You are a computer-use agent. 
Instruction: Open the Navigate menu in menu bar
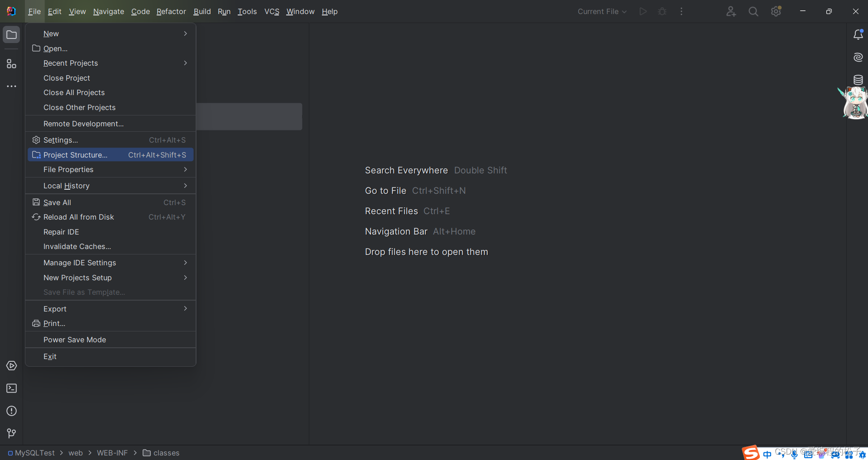tap(108, 12)
